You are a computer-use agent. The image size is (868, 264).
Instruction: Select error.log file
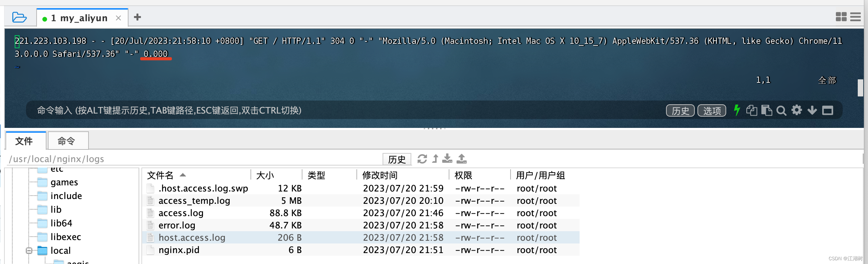click(x=361, y=225)
